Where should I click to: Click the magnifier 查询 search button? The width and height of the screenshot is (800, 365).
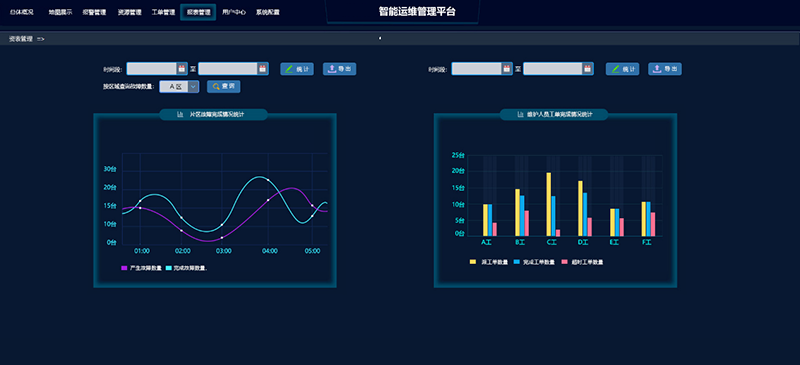coord(223,87)
